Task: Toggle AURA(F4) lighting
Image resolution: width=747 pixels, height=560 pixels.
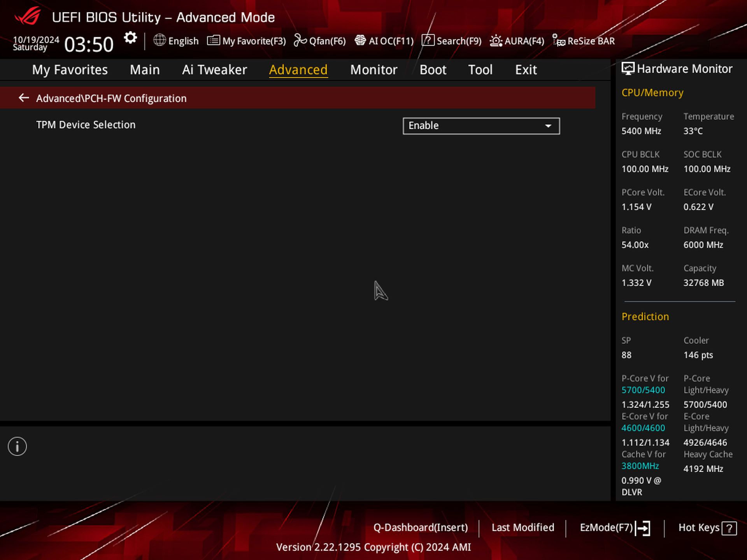Action: pyautogui.click(x=517, y=41)
